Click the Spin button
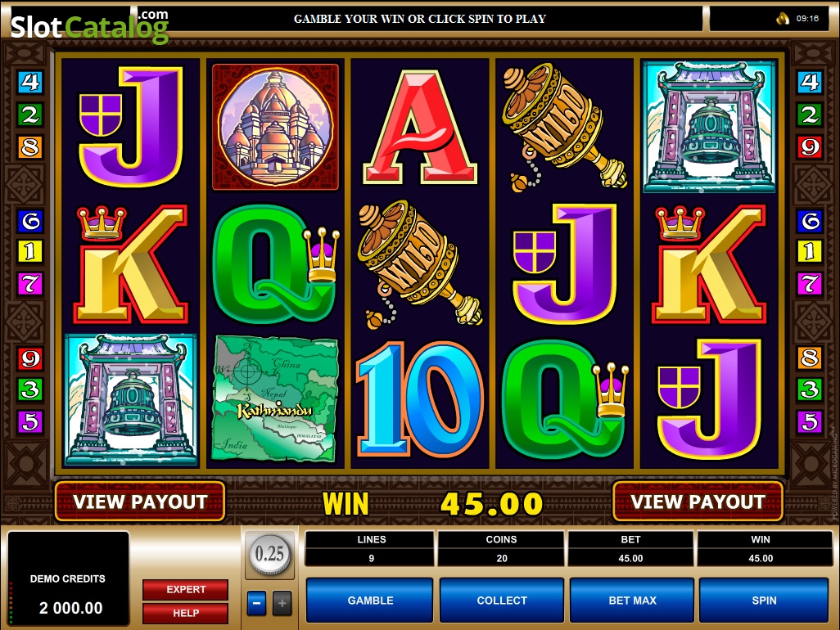840x630 pixels. [763, 600]
